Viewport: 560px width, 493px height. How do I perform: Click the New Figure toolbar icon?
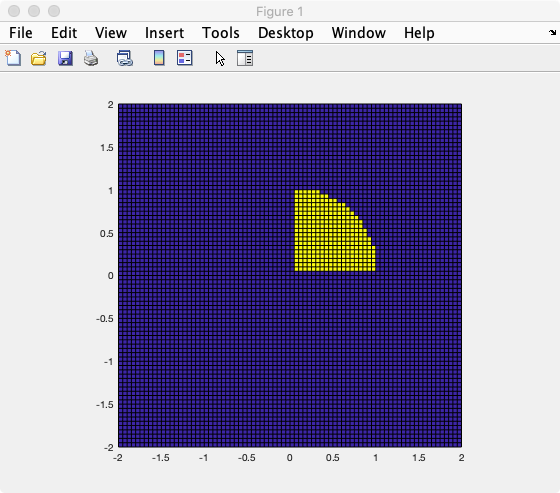(13, 58)
